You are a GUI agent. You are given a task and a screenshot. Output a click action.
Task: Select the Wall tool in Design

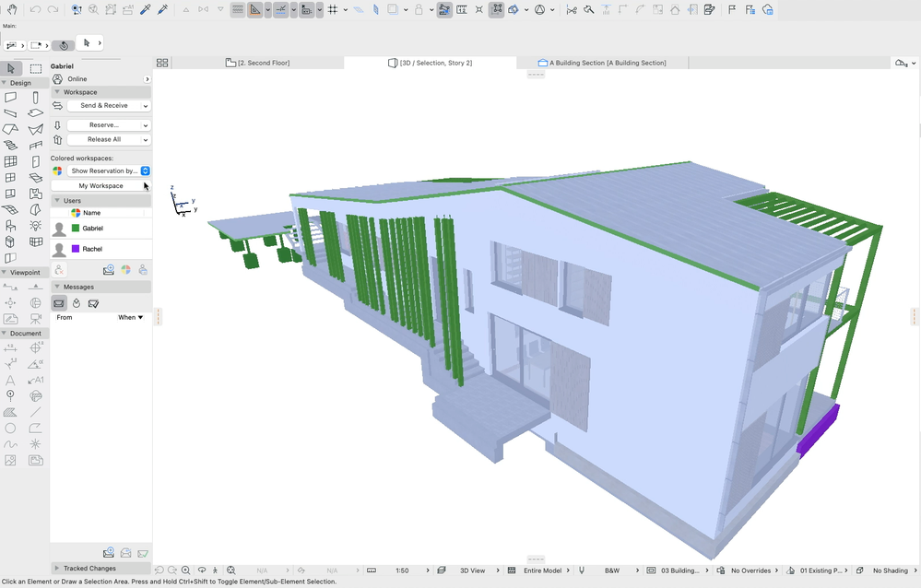click(x=10, y=98)
